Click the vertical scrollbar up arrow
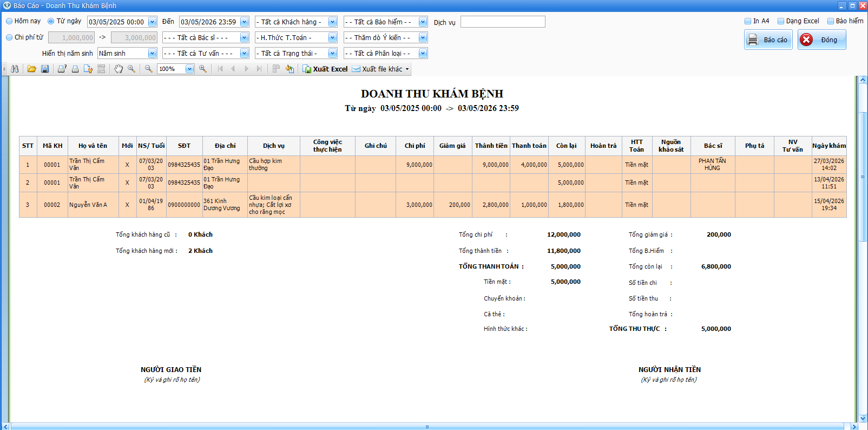This screenshot has height=430, width=868. 863,80
